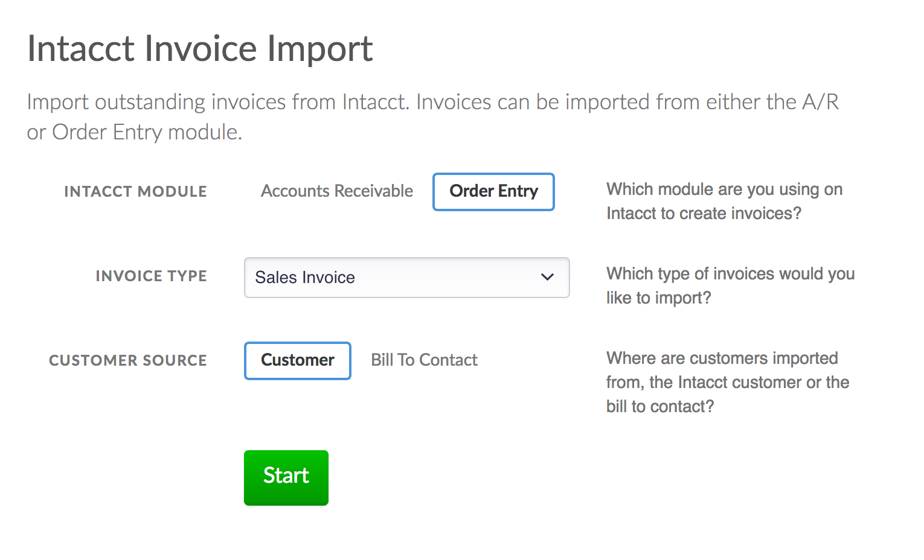Image resolution: width=924 pixels, height=560 pixels.
Task: Click the INVOICE TYPE field label
Action: [151, 276]
